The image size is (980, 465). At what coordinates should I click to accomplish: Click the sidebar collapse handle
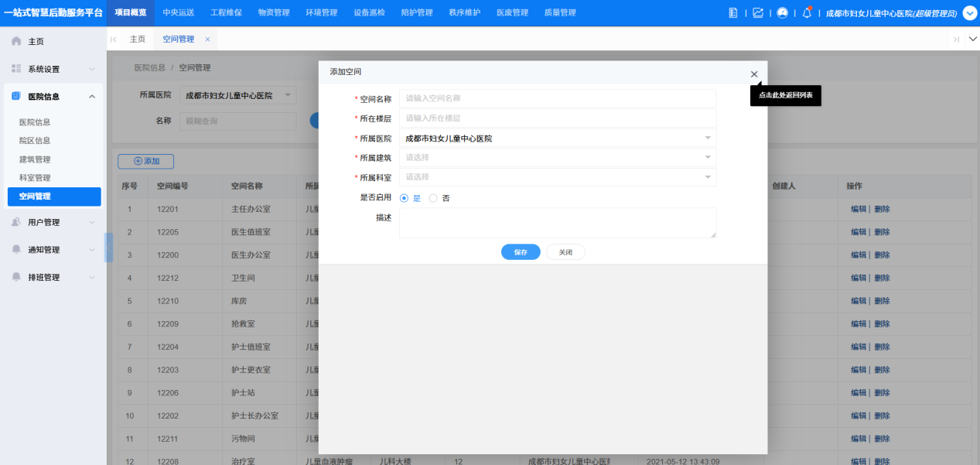pyautogui.click(x=109, y=248)
